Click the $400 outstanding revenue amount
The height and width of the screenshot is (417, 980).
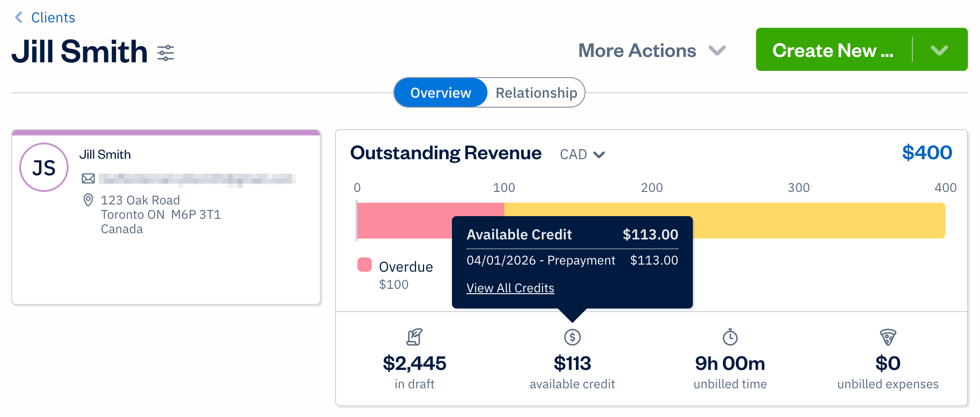point(927,153)
